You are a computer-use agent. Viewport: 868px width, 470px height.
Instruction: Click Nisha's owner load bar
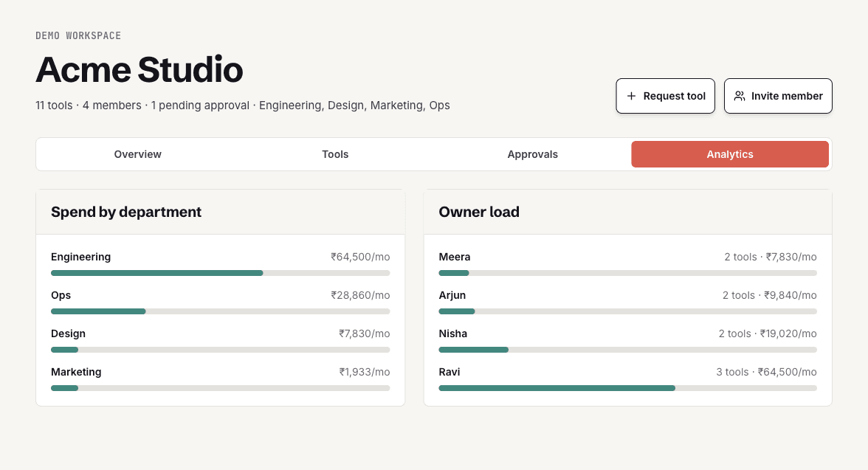click(x=627, y=350)
